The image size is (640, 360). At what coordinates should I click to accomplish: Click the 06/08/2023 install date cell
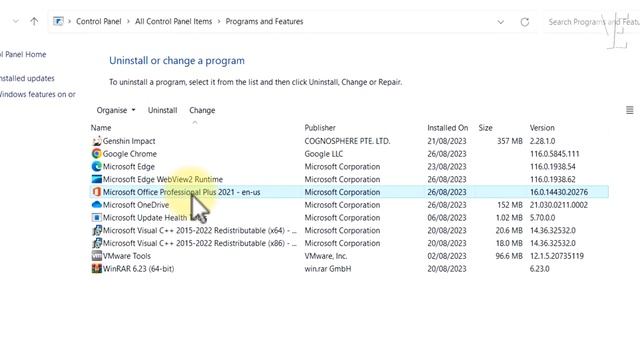[447, 218]
